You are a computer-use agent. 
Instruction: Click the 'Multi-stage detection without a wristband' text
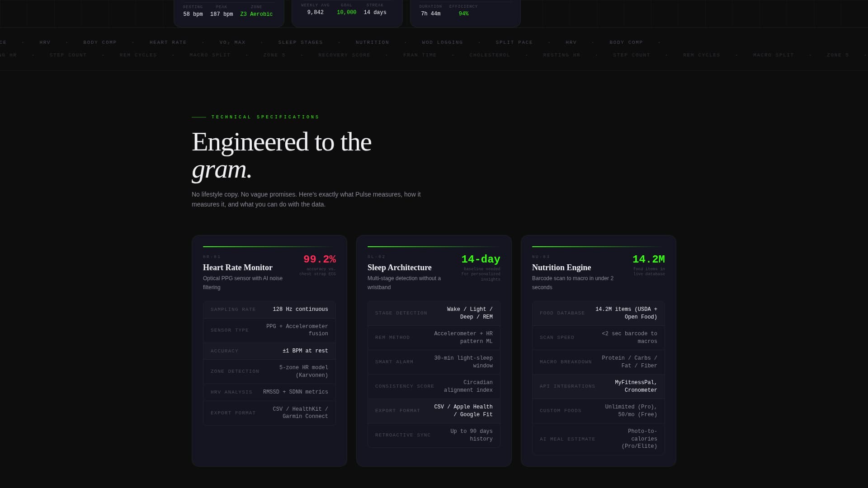coord(404,283)
